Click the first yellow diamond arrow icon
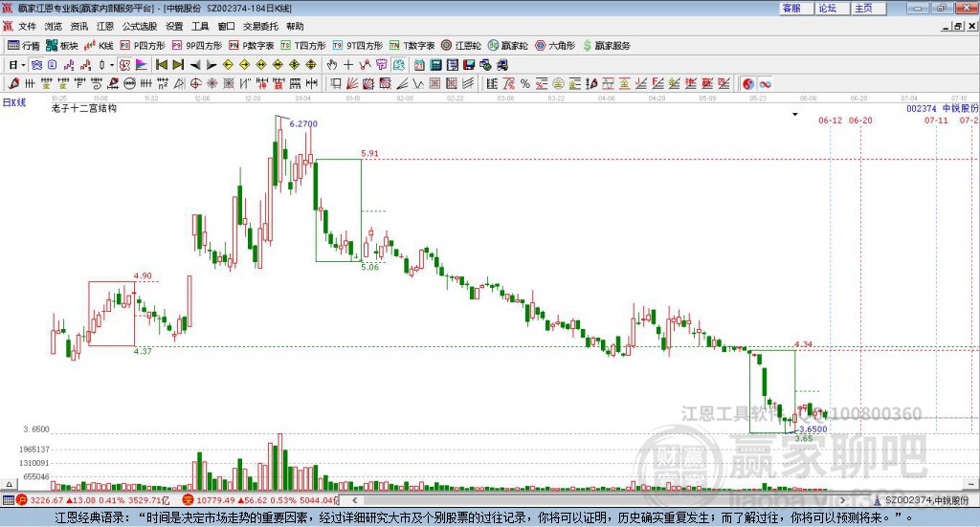The image size is (980, 527). pos(228,65)
